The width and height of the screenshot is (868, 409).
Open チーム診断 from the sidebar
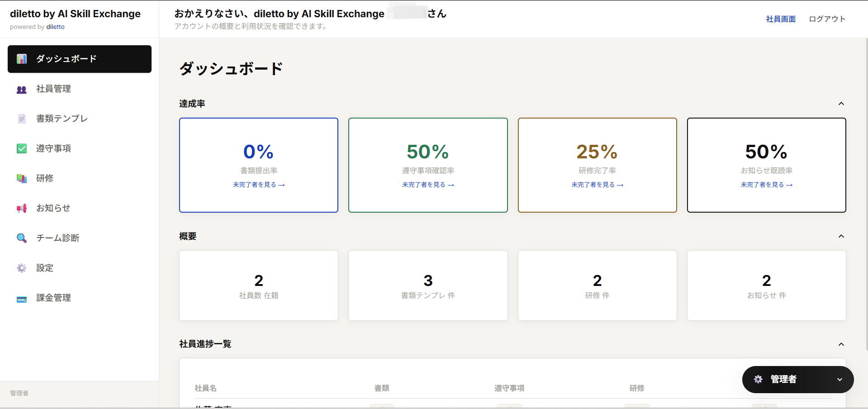point(80,238)
